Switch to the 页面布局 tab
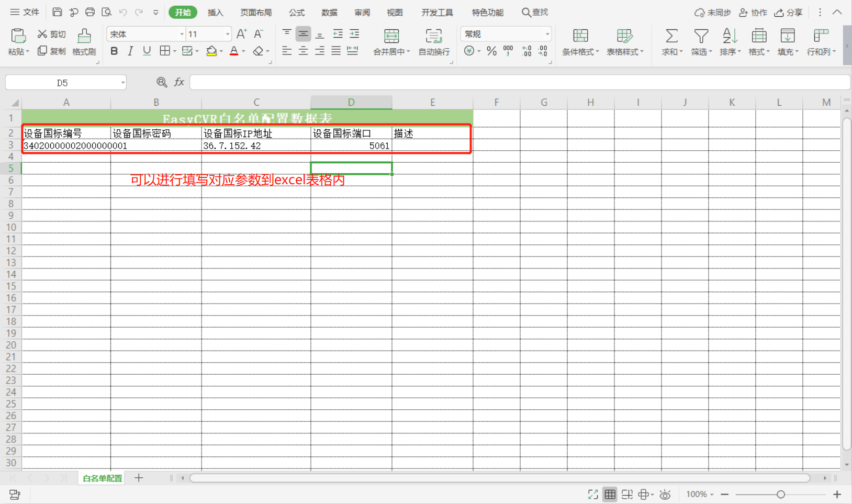Image resolution: width=852 pixels, height=504 pixels. (256, 13)
